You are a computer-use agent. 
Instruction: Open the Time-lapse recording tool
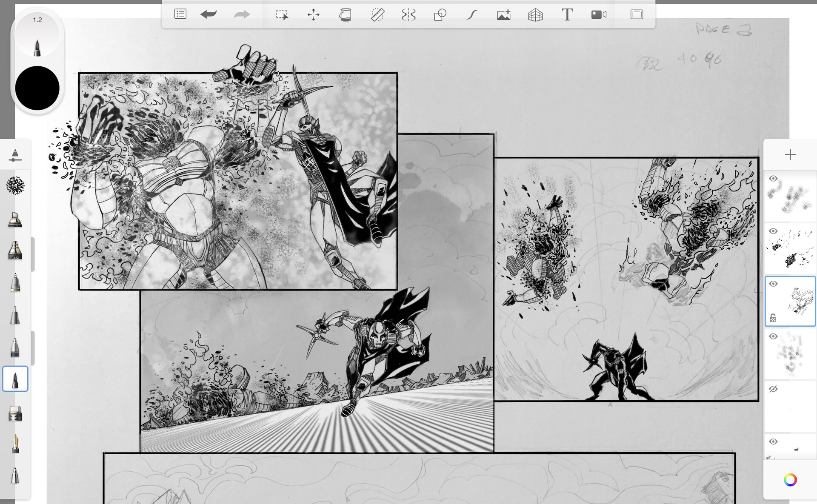(599, 14)
